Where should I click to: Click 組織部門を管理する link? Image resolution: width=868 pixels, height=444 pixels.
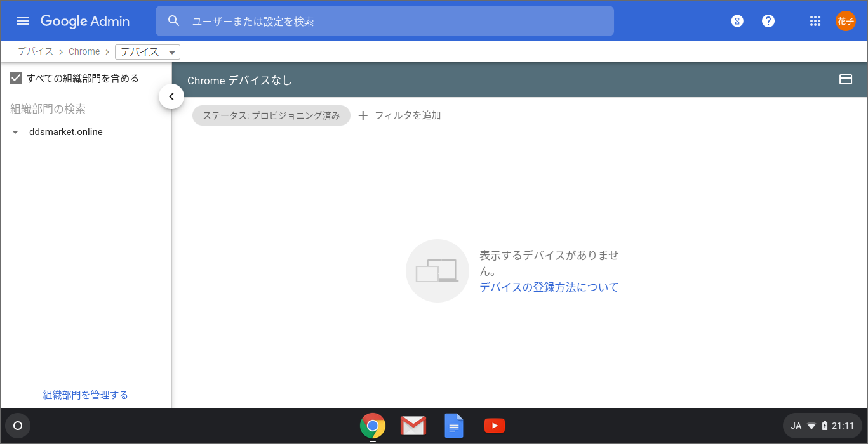click(85, 395)
